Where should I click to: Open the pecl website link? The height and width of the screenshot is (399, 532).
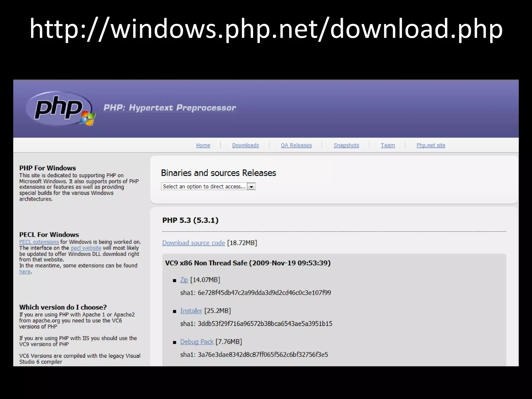pyautogui.click(x=86, y=248)
